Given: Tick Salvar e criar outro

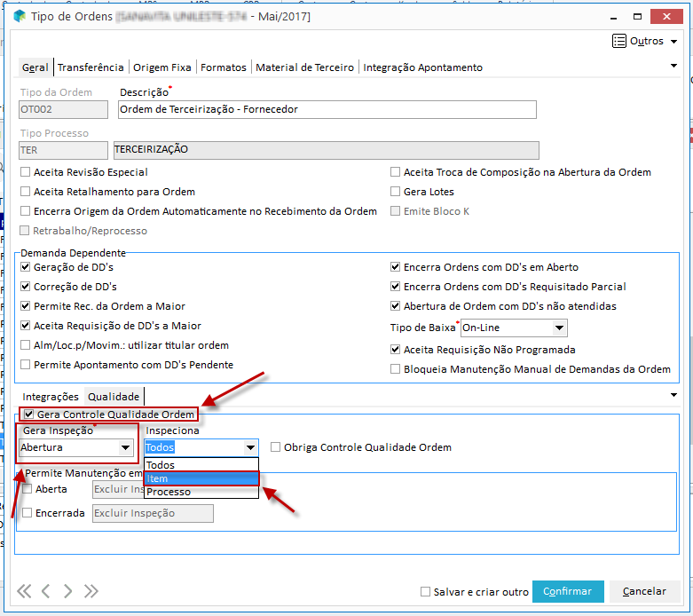Looking at the screenshot, I should pos(425,591).
